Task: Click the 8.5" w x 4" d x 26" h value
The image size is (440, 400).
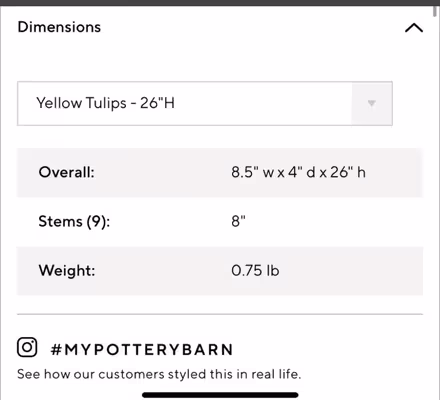Action: (x=298, y=172)
